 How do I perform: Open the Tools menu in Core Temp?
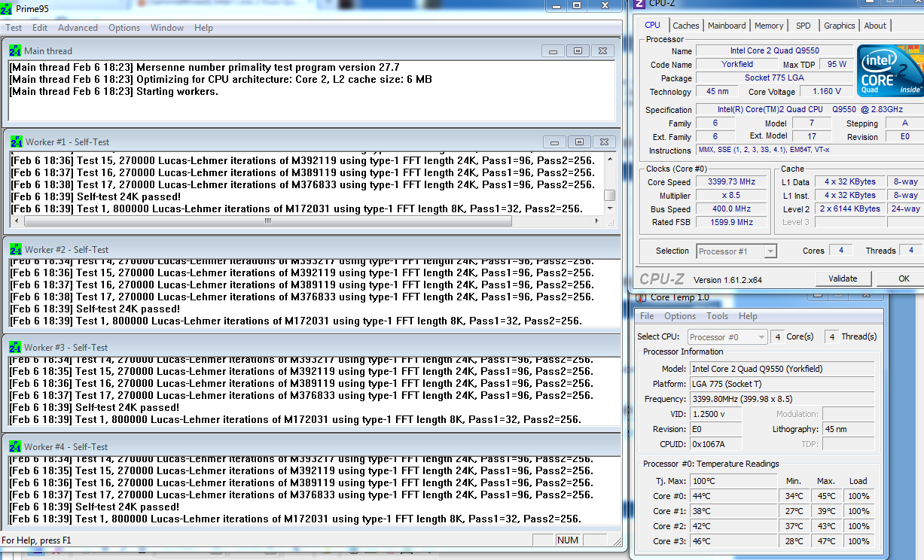(x=717, y=316)
